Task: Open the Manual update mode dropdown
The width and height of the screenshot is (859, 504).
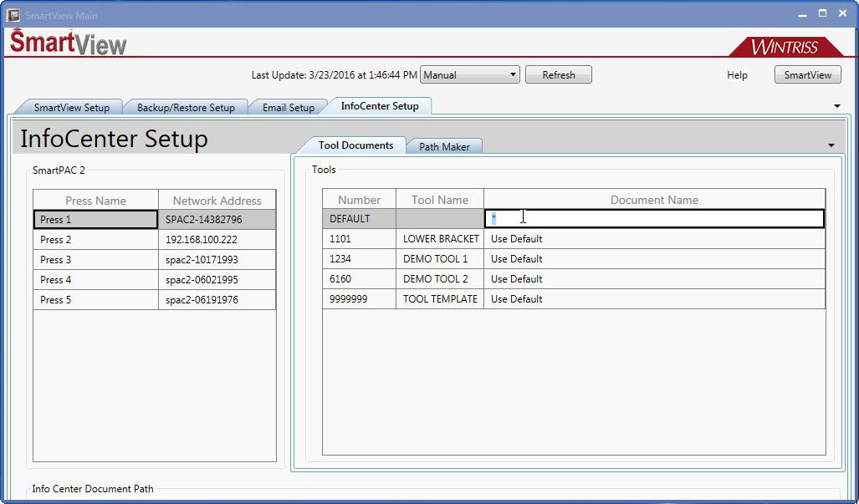Action: coord(470,75)
